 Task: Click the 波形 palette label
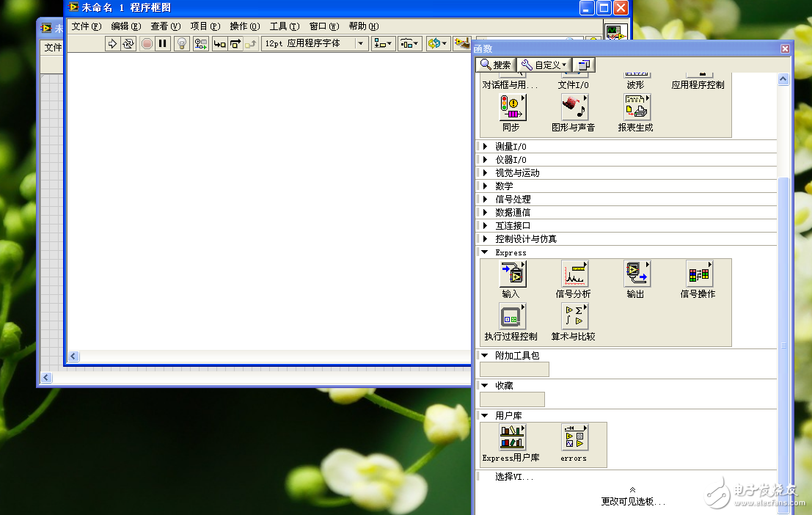tap(635, 85)
